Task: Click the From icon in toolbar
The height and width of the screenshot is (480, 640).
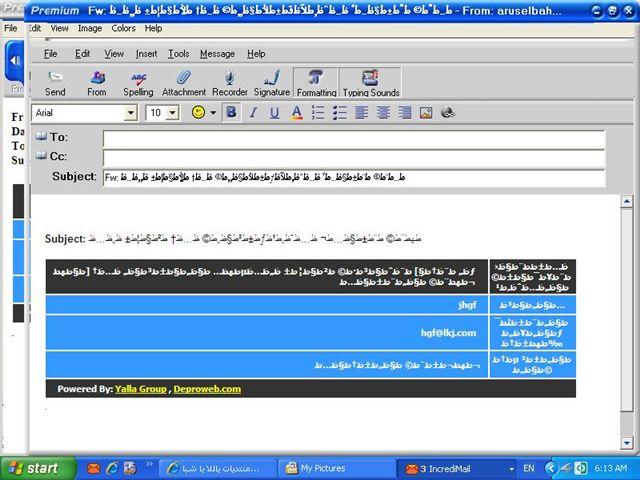Action: coord(97,83)
